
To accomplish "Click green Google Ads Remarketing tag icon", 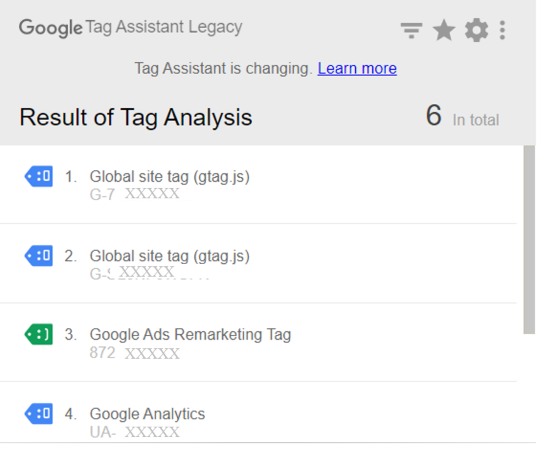I will pyautogui.click(x=38, y=334).
